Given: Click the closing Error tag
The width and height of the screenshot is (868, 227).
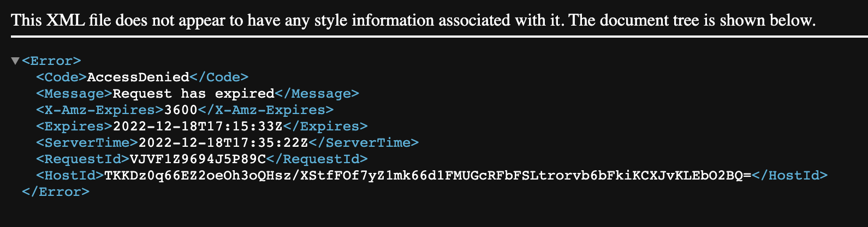Looking at the screenshot, I should [x=56, y=192].
